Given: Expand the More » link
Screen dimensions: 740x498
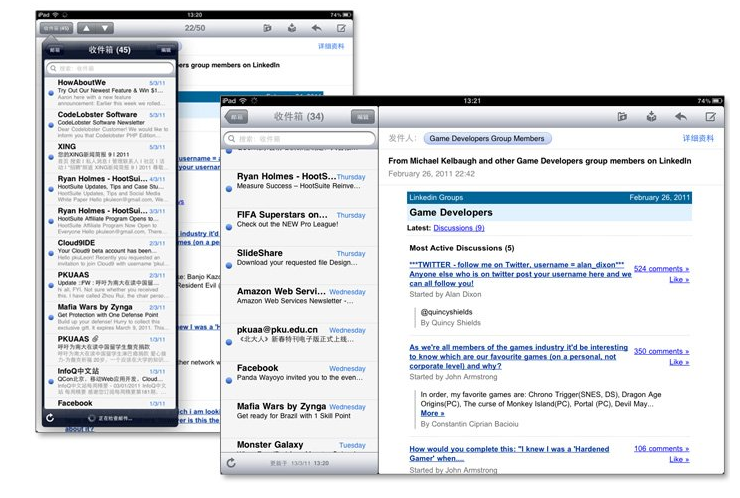Looking at the screenshot, I should click(x=432, y=412).
